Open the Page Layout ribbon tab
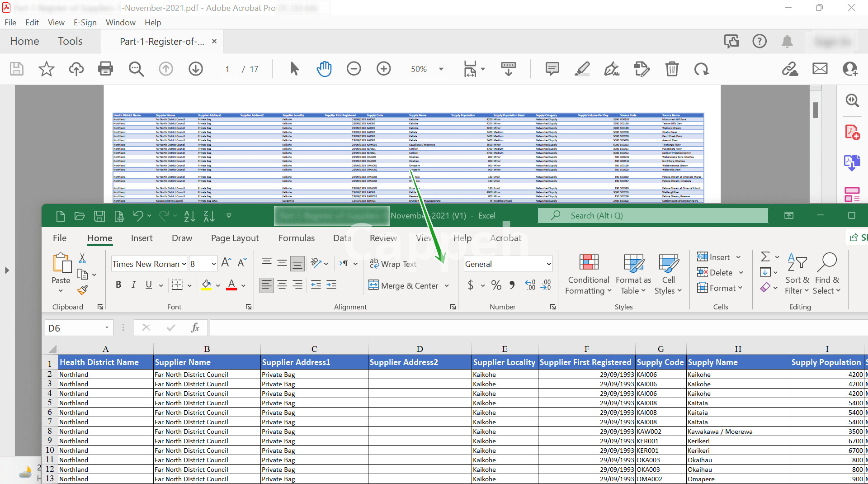The image size is (868, 484). 235,238
